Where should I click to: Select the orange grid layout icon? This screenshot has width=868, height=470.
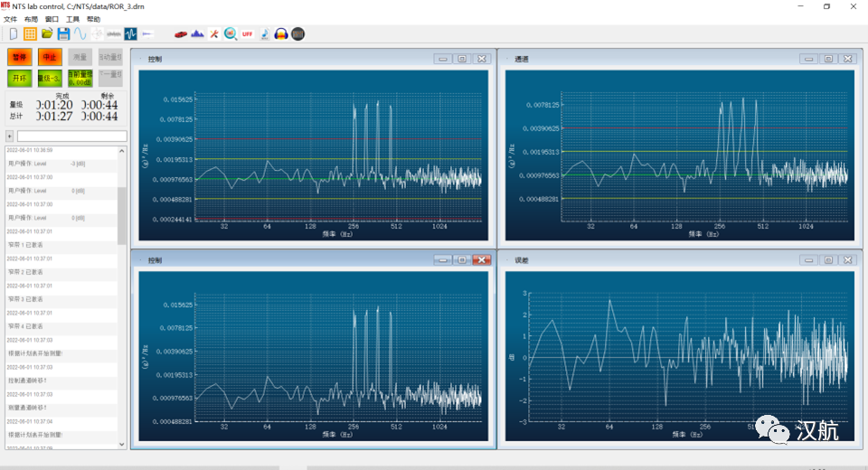coord(30,33)
